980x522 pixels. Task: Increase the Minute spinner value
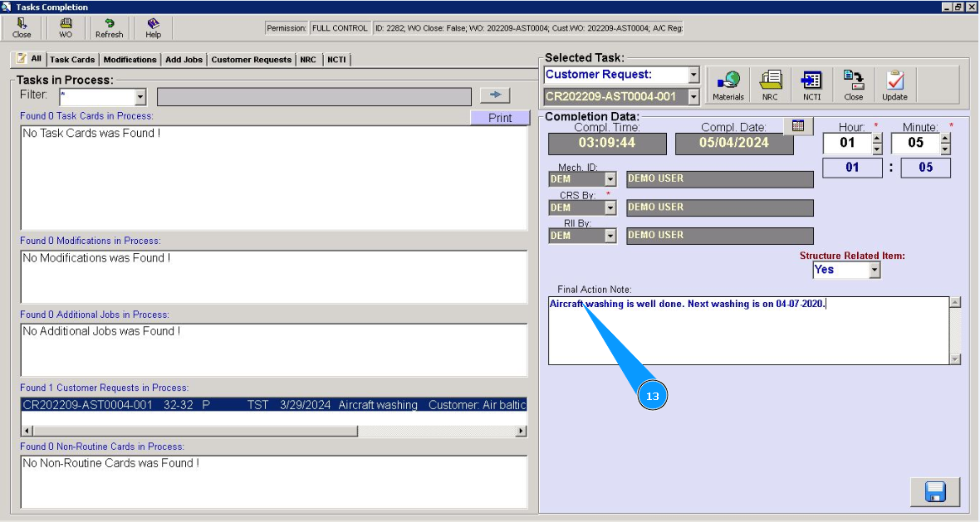(946, 139)
